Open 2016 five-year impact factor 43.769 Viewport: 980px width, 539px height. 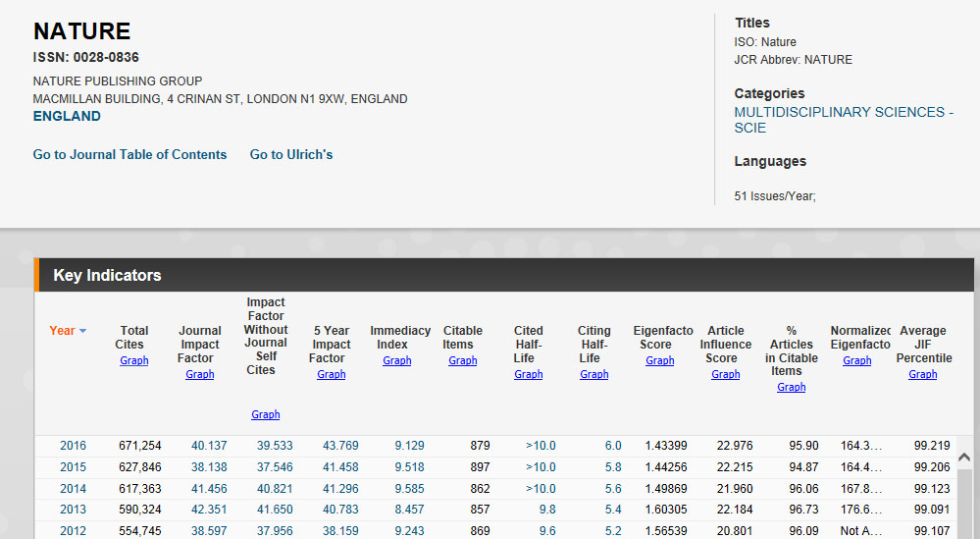point(340,446)
